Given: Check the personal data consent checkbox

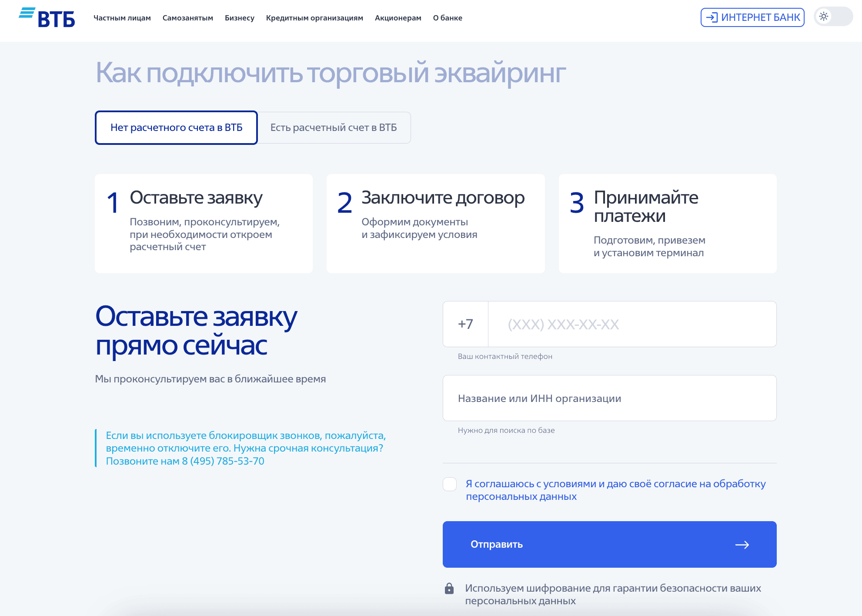Looking at the screenshot, I should pyautogui.click(x=450, y=484).
